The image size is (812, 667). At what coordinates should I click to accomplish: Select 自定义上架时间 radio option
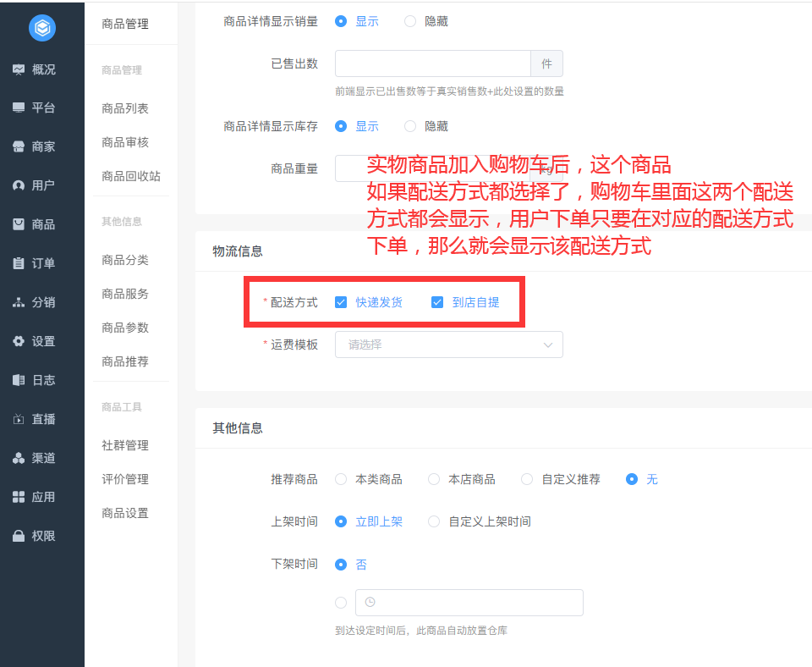pyautogui.click(x=434, y=521)
